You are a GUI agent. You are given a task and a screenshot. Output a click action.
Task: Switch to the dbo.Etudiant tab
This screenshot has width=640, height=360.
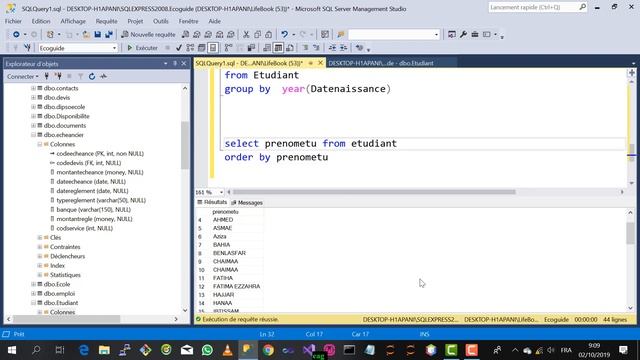click(381, 63)
